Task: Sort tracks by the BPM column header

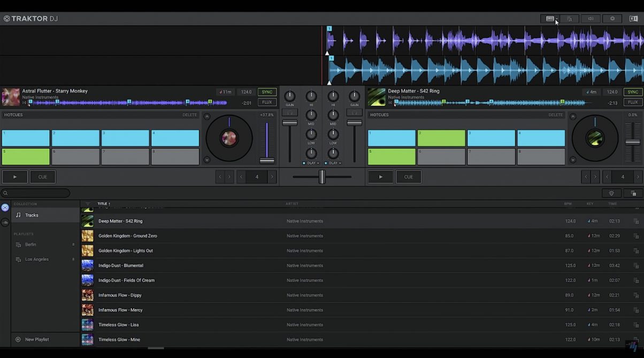Action: (566, 203)
